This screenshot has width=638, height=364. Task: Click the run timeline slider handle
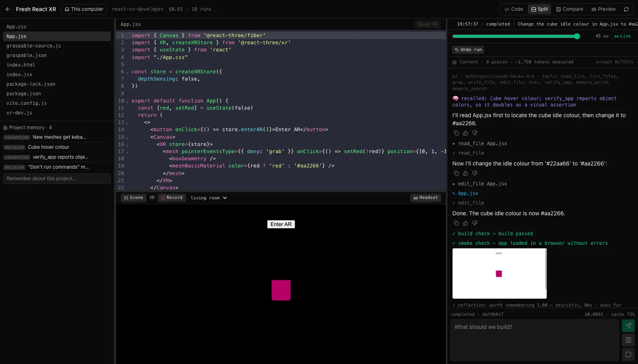pyautogui.click(x=577, y=36)
